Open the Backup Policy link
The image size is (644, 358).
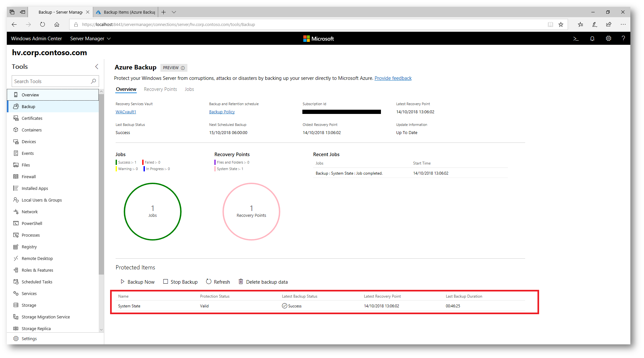click(x=222, y=112)
